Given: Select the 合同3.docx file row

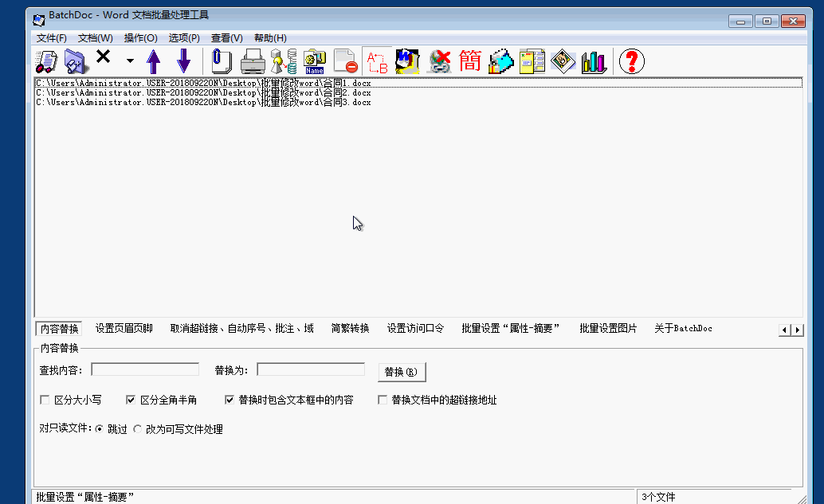Looking at the screenshot, I should pyautogui.click(x=418, y=103).
